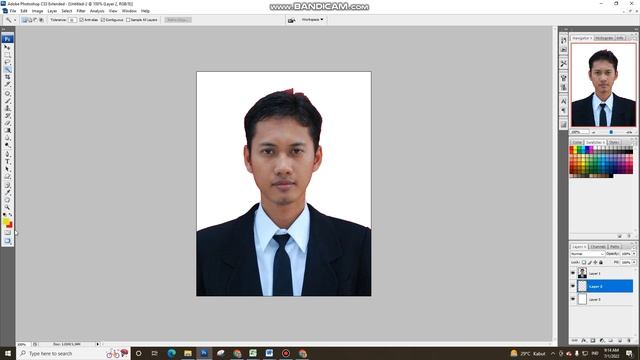Enable Add to selection mode in options bar
This screenshot has height=360, width=640.
30,20
